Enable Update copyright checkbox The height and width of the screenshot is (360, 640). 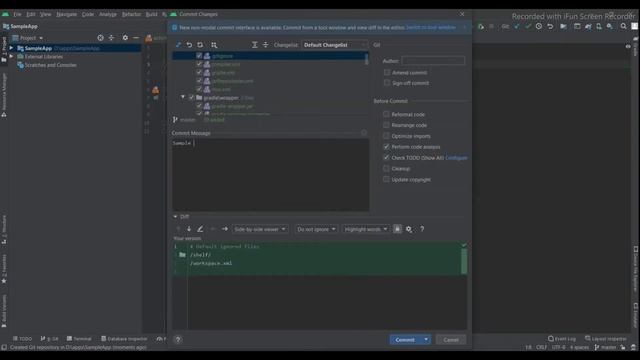pyautogui.click(x=386, y=179)
